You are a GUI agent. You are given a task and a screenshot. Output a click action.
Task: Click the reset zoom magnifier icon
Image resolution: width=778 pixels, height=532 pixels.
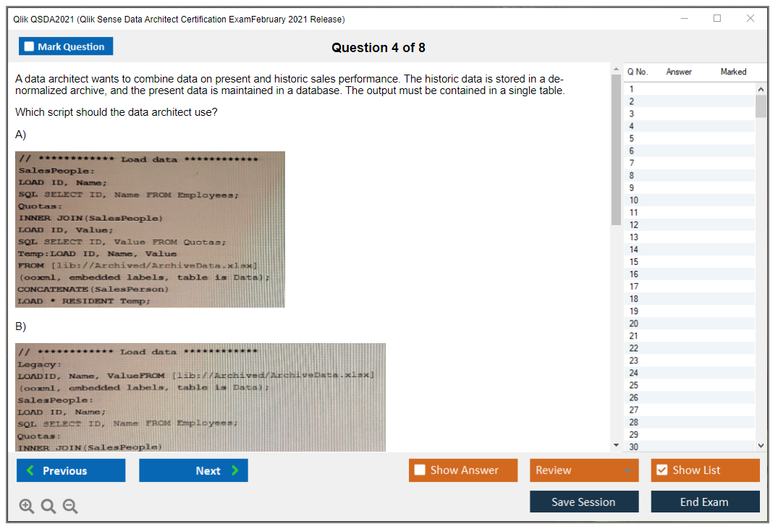(48, 507)
